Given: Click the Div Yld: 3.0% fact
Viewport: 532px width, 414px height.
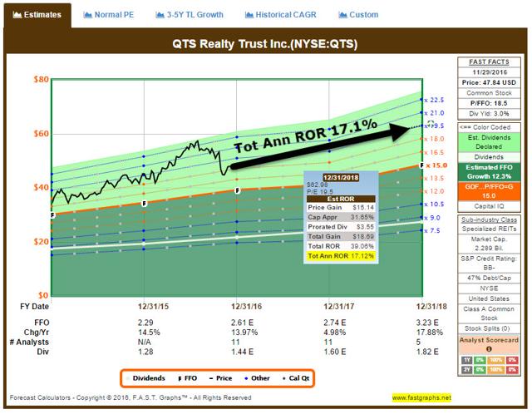Looking at the screenshot, I should point(489,114).
